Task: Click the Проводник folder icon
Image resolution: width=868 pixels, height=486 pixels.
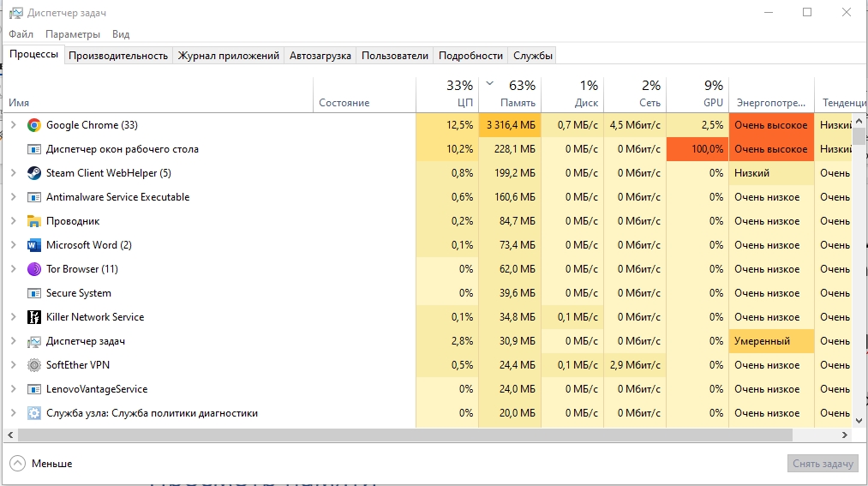Action: click(33, 221)
